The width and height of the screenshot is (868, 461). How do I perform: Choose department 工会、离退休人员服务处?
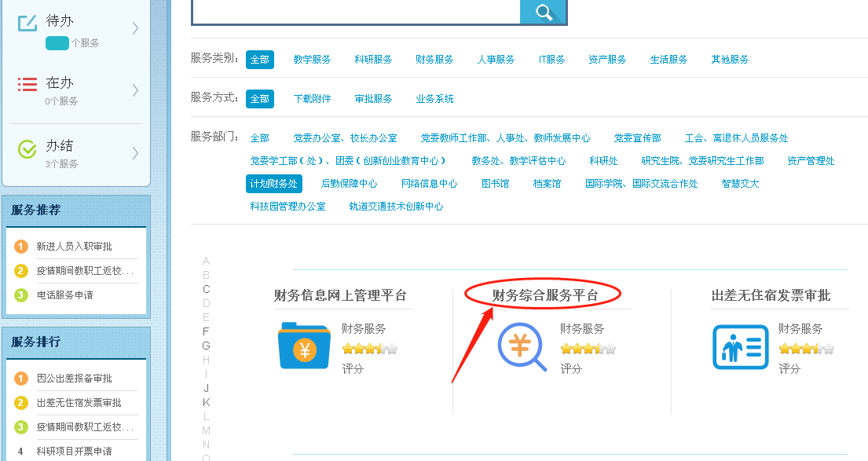coord(736,137)
